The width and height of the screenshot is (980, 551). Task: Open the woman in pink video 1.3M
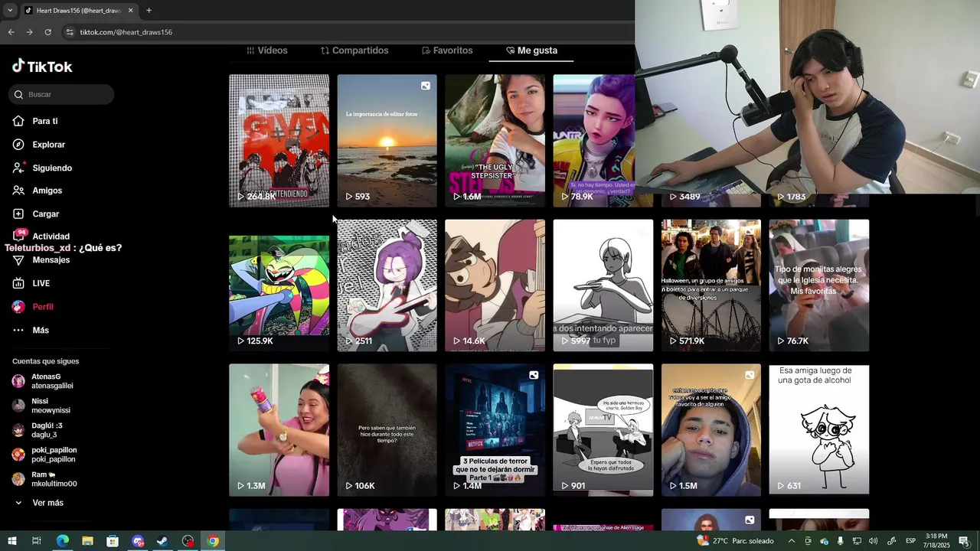[279, 430]
